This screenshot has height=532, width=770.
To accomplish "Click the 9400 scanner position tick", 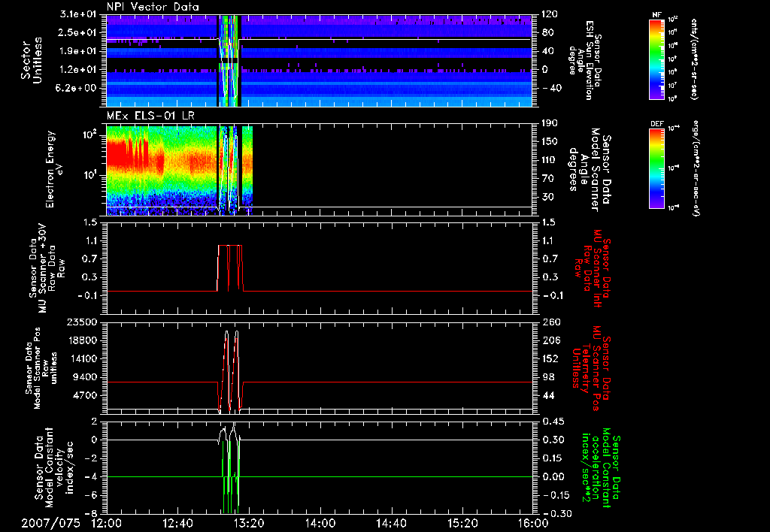I will [85, 377].
